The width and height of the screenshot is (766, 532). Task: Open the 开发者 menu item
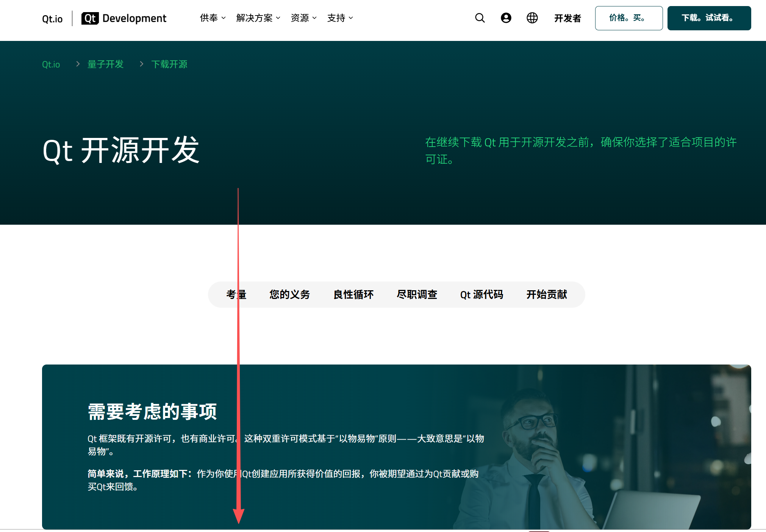click(x=567, y=18)
